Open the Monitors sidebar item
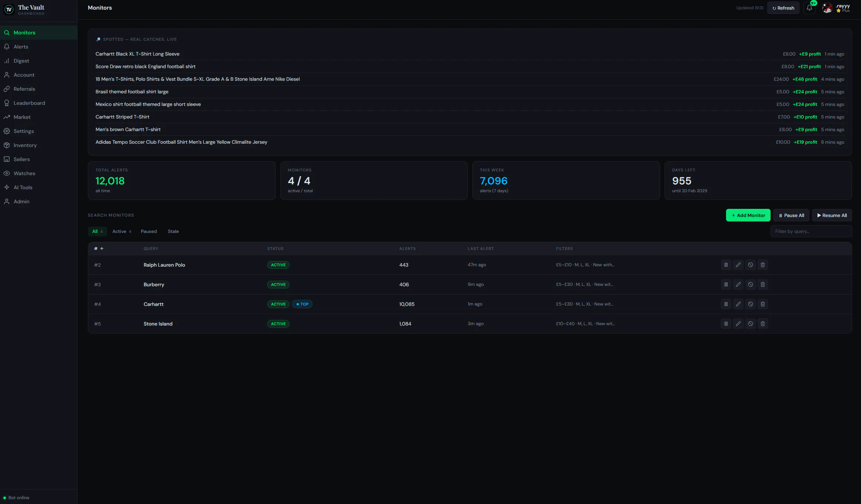Screen dimensions: 861x504 point(39,33)
